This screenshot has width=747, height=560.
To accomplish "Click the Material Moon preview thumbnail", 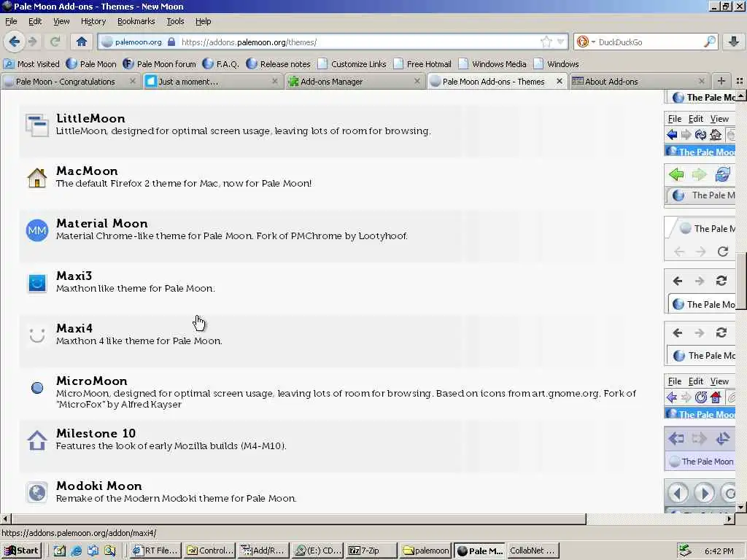I will [x=700, y=238].
